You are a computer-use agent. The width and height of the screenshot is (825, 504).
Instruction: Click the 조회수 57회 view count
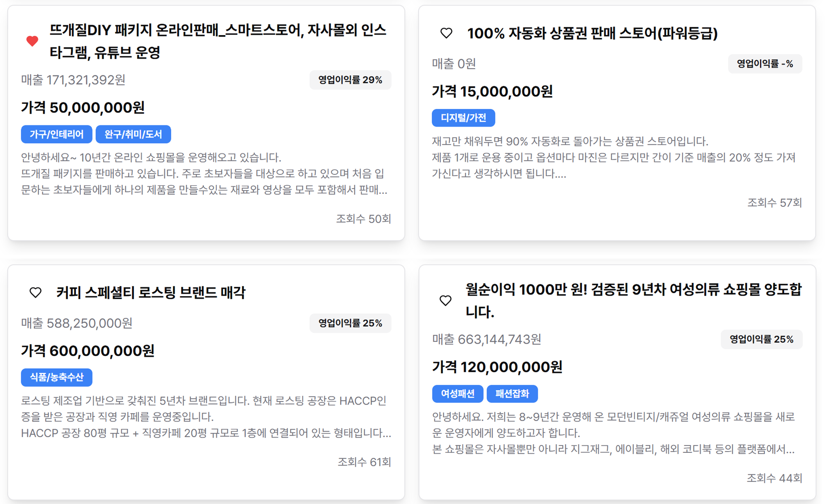775,203
